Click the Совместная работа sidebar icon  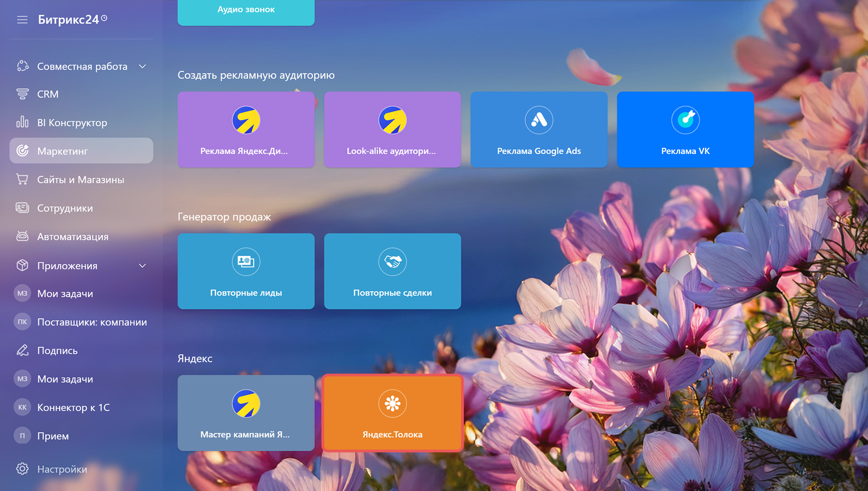23,66
